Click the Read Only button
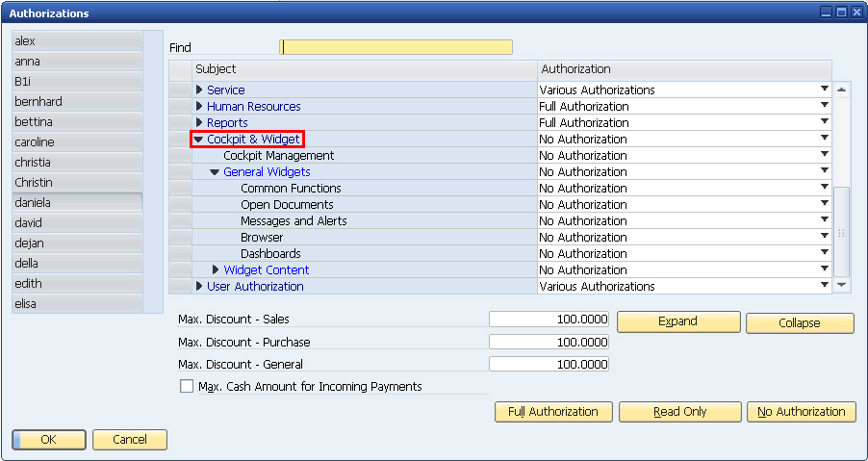 click(679, 412)
